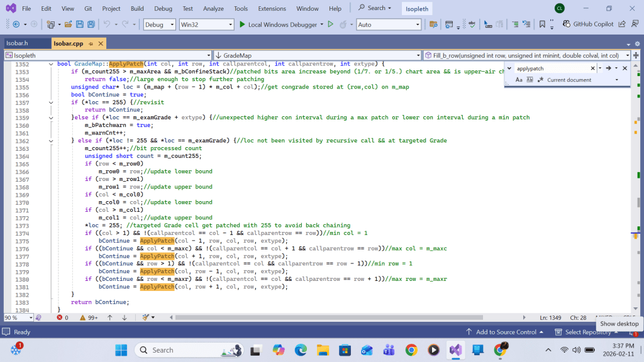
Task: Toggle Use Regular Expressions in find box
Action: tap(540, 80)
